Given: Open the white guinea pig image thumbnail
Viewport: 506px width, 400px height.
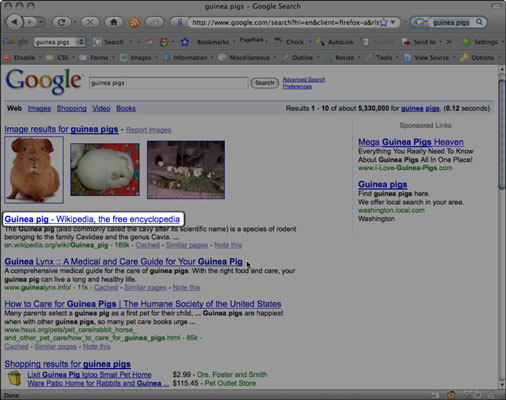Looking at the screenshot, I should (x=105, y=170).
